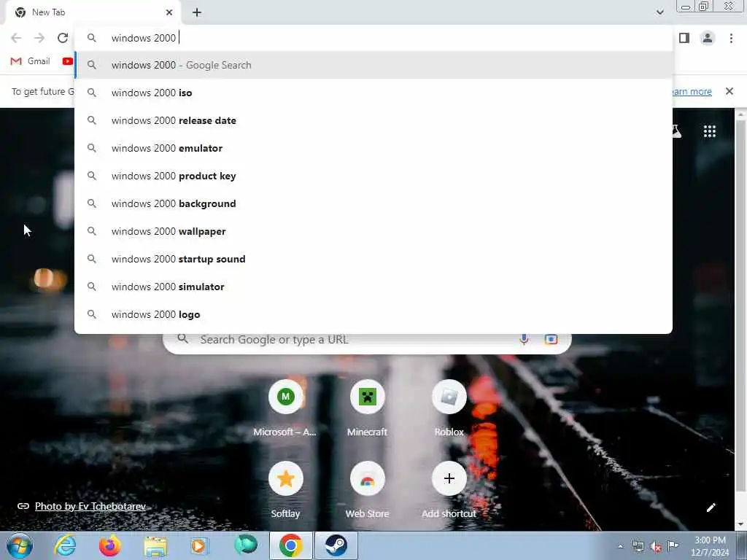Open the clock showing 3:00 PM
The height and width of the screenshot is (560, 747).
point(710,546)
